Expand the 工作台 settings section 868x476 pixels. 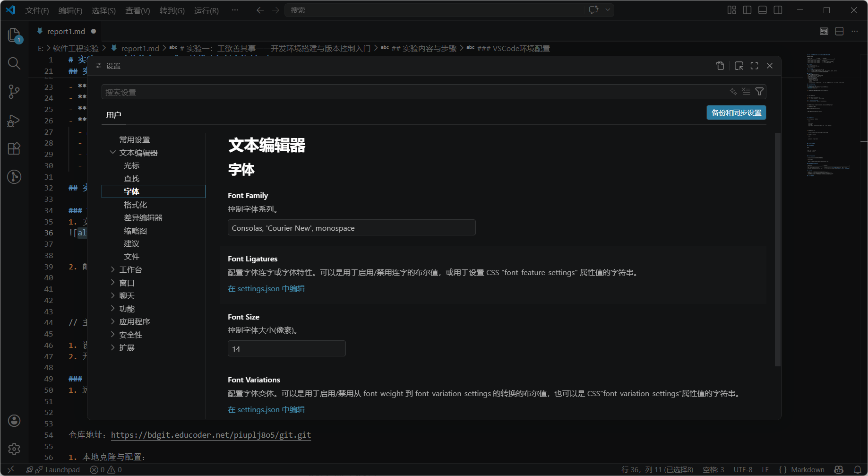113,269
